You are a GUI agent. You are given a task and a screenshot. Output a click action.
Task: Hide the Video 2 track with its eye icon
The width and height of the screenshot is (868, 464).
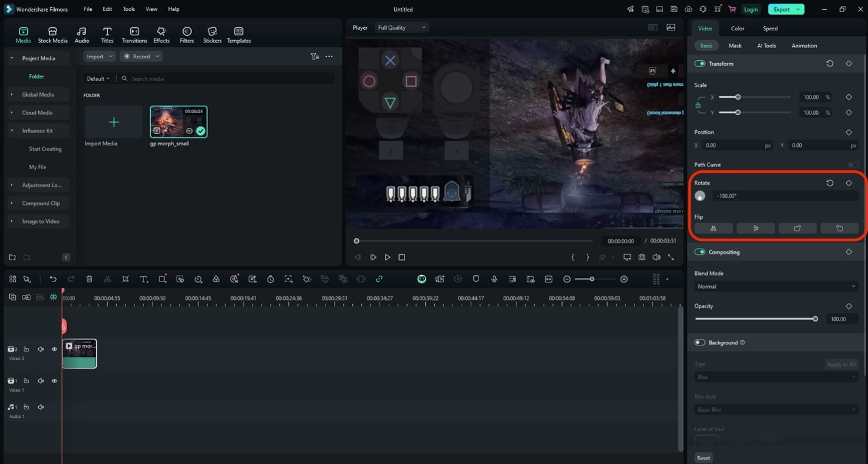pos(54,348)
